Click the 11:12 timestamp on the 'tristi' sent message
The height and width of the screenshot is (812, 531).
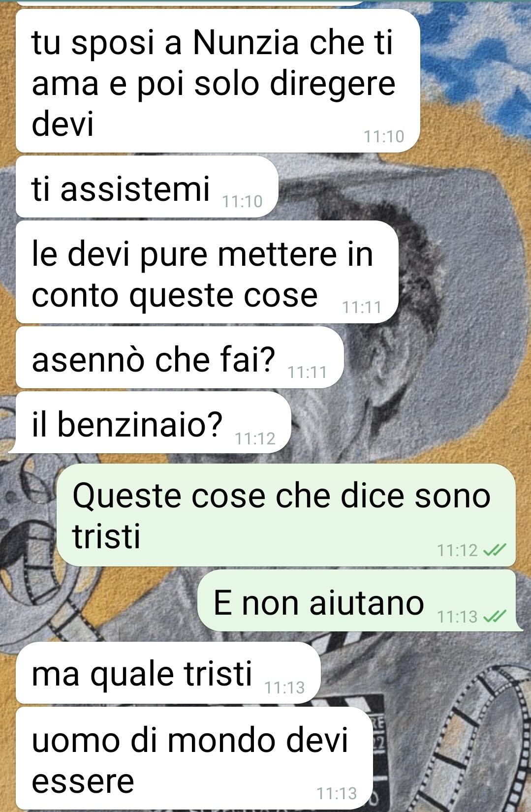coord(457,550)
